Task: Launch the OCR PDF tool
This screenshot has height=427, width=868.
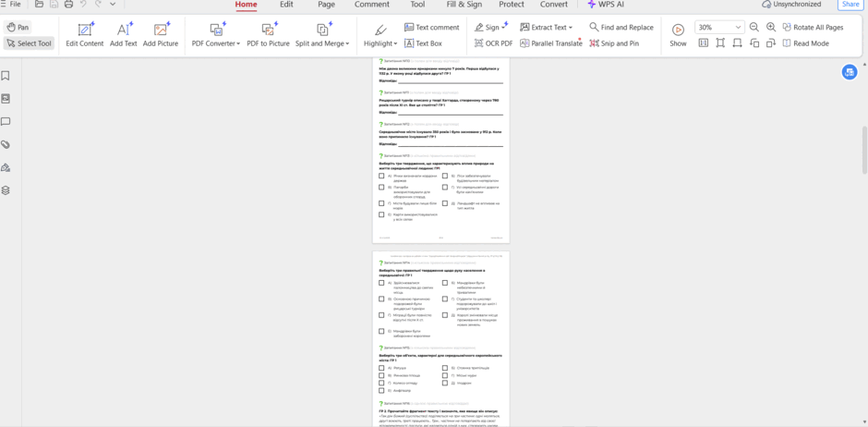Action: [493, 43]
